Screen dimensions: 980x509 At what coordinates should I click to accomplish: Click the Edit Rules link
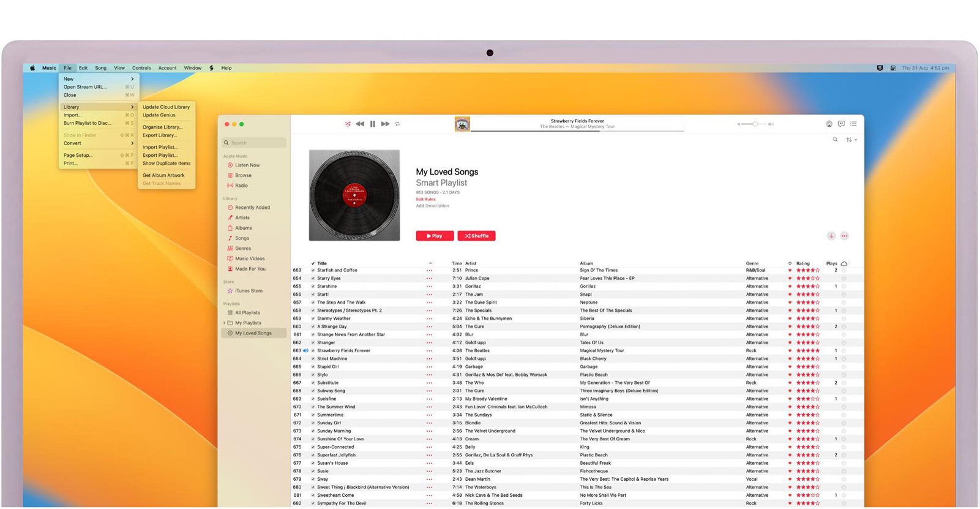tap(426, 199)
